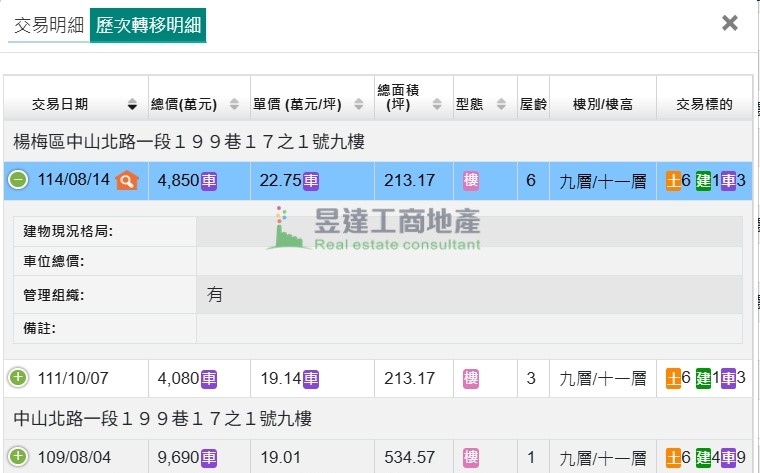Sort by 交易日期 column
This screenshot has width=760, height=473.
[x=75, y=104]
